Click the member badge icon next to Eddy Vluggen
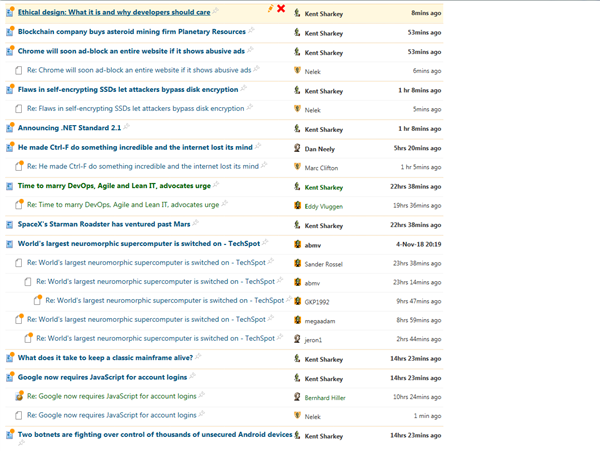600x451 pixels. tap(297, 205)
